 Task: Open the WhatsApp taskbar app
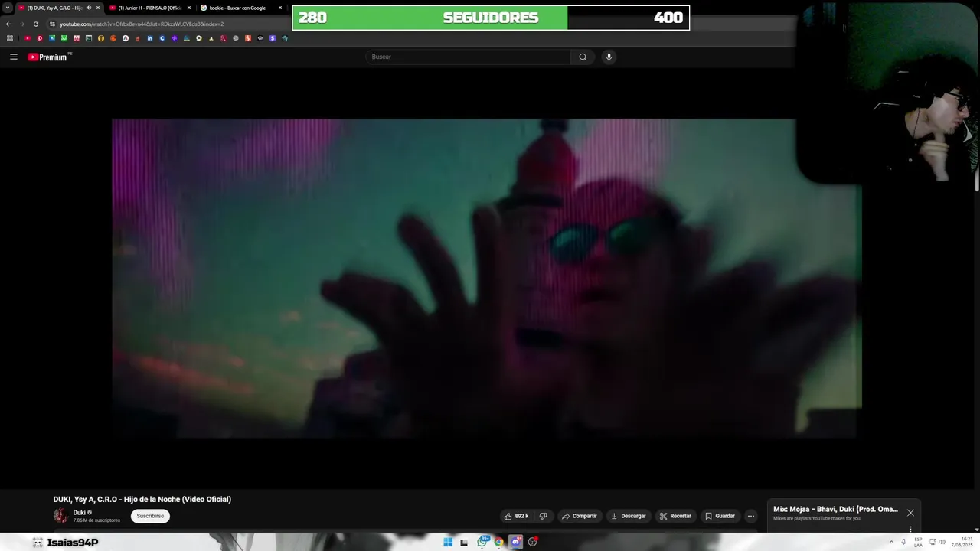click(x=482, y=543)
